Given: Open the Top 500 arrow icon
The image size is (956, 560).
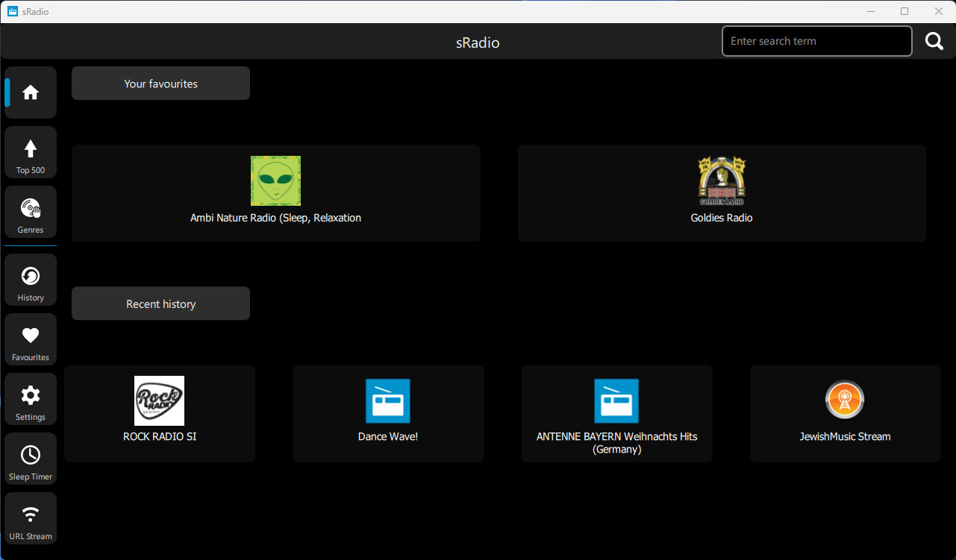Looking at the screenshot, I should point(31,148).
